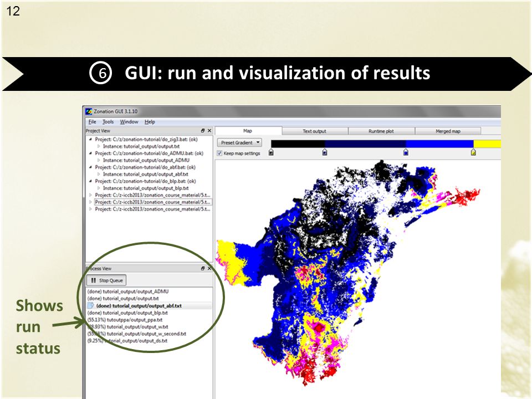Collapse the do_abf.bat project node
This screenshot has height=399, width=532.
[90, 167]
